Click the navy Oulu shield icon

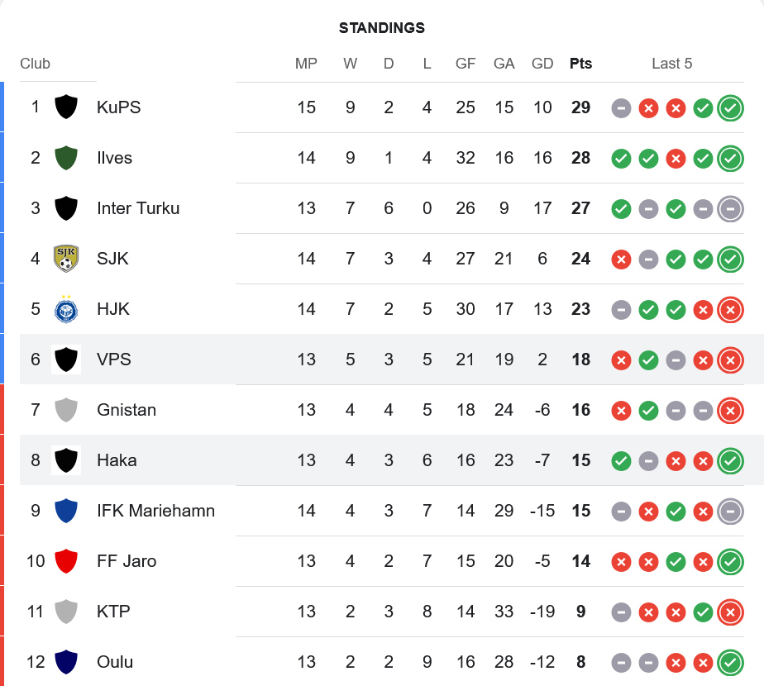click(x=66, y=662)
